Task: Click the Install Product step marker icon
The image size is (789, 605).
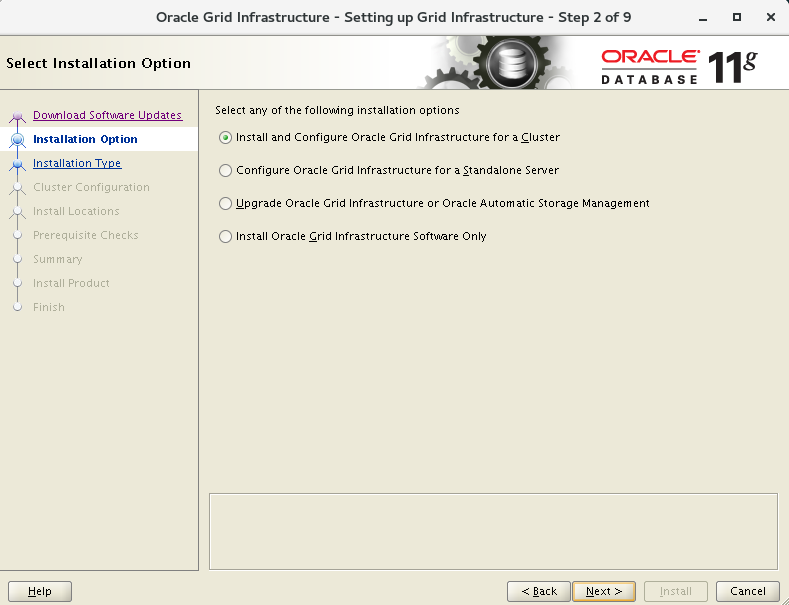Action: [18, 283]
